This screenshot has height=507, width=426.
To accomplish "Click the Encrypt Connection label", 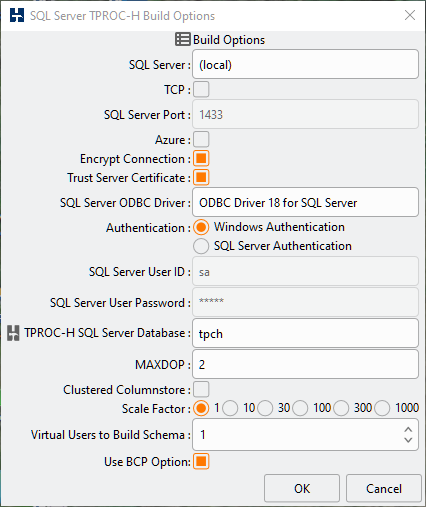I will (135, 159).
